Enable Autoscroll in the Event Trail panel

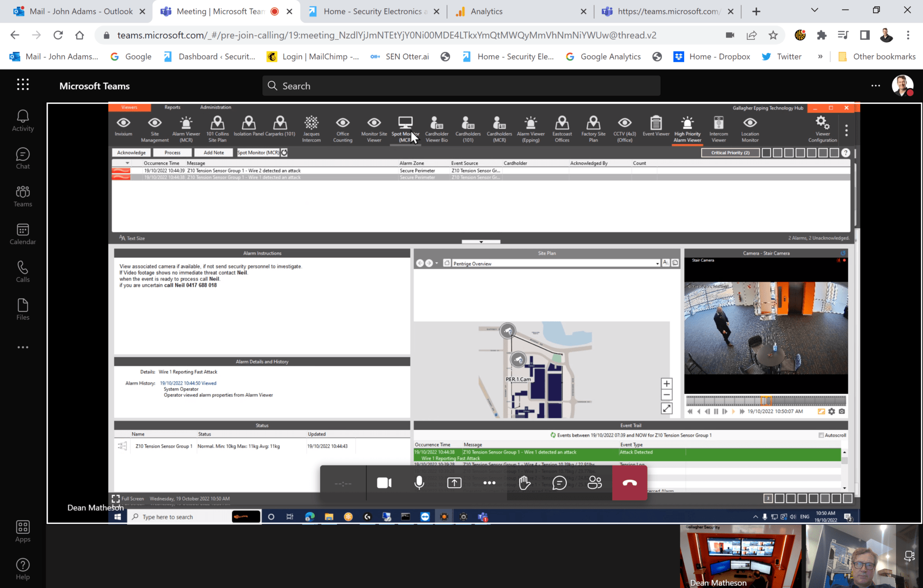[822, 435]
